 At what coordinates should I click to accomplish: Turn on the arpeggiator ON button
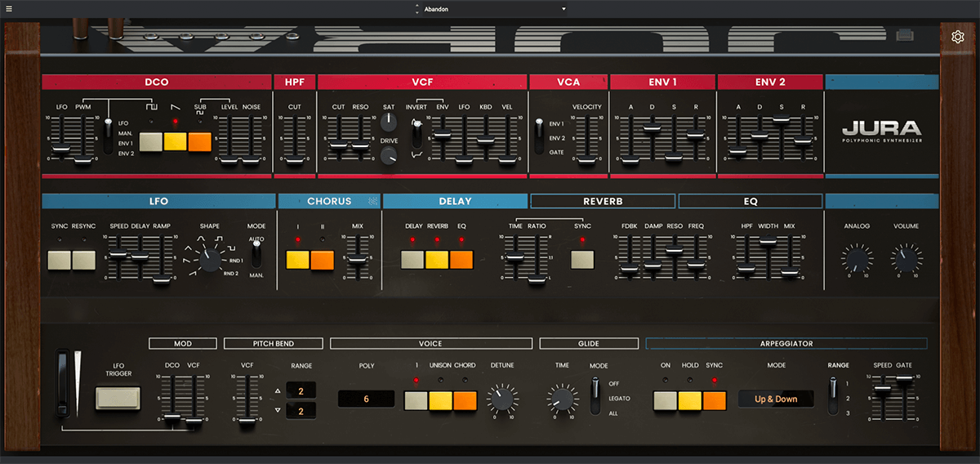coord(665,399)
